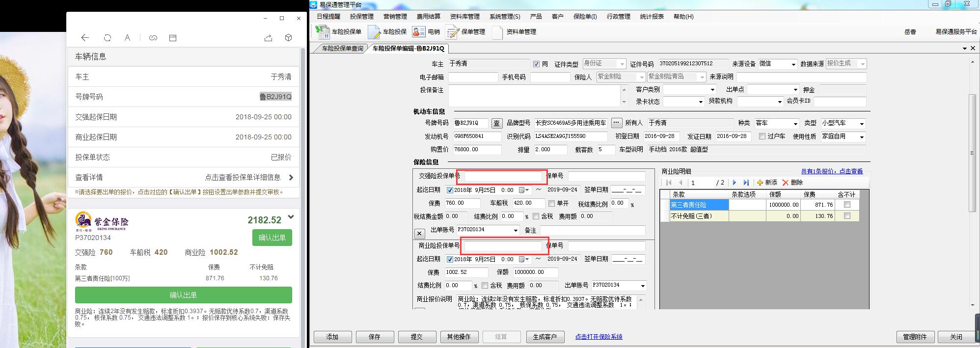Click the small green 确认出单 button
The image size is (980, 348).
[x=272, y=238]
